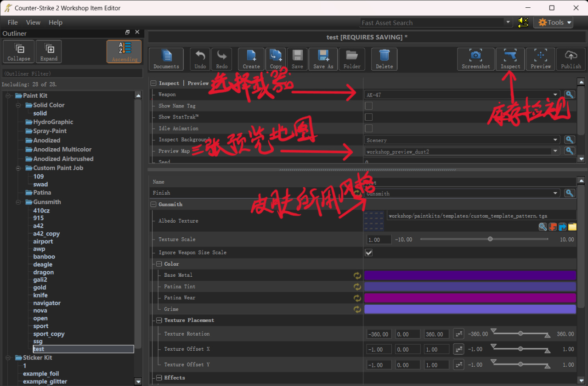Open Preview Map workshop_preview_dust2 dropdown
The height and width of the screenshot is (386, 588).
click(x=462, y=151)
